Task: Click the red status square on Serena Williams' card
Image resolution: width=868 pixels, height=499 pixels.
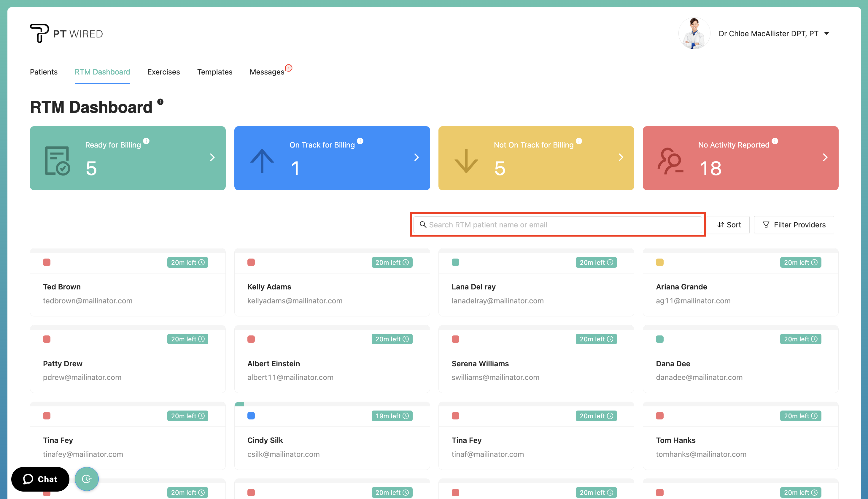Action: tap(455, 339)
